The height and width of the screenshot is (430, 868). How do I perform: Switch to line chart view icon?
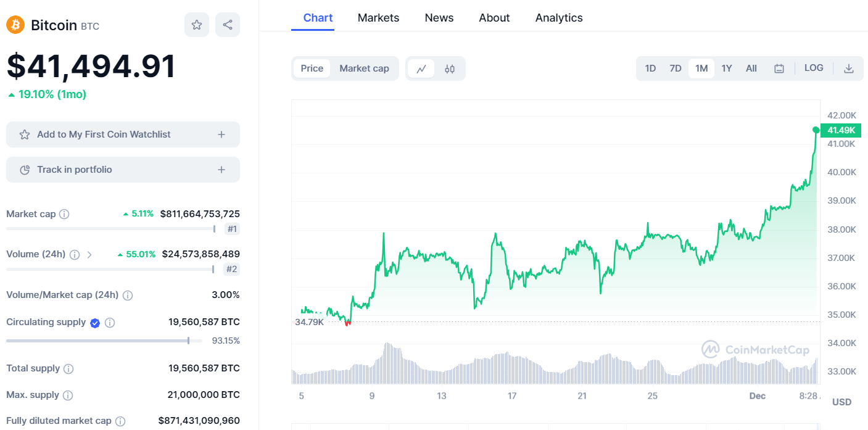click(x=421, y=68)
